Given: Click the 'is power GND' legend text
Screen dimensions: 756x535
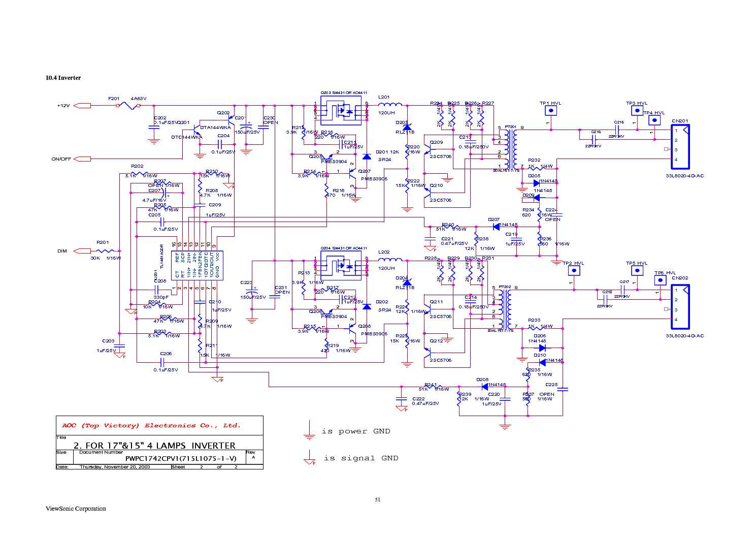Looking at the screenshot, I should [356, 431].
